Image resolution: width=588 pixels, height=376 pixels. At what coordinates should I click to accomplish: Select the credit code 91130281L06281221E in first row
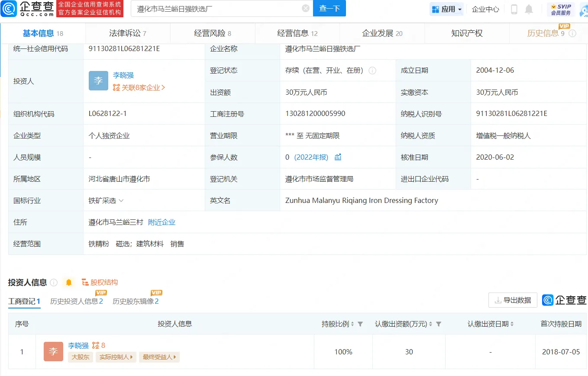click(124, 48)
